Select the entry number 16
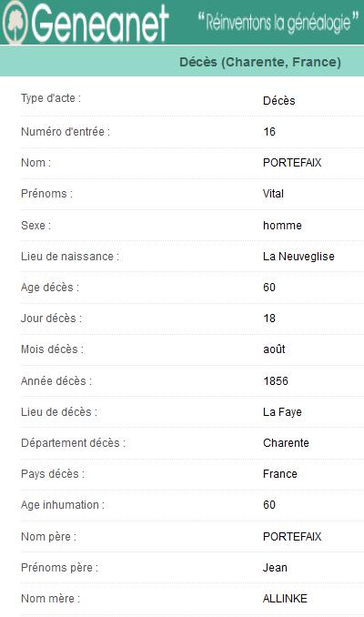Viewport: 364px width, 617px height. [269, 132]
